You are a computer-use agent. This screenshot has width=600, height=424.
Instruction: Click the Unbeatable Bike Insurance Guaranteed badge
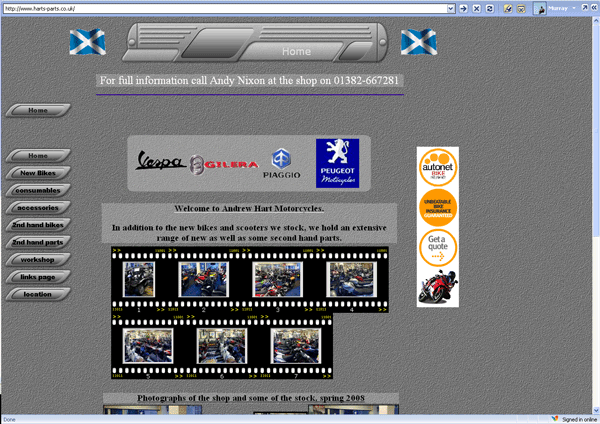pyautogui.click(x=438, y=208)
